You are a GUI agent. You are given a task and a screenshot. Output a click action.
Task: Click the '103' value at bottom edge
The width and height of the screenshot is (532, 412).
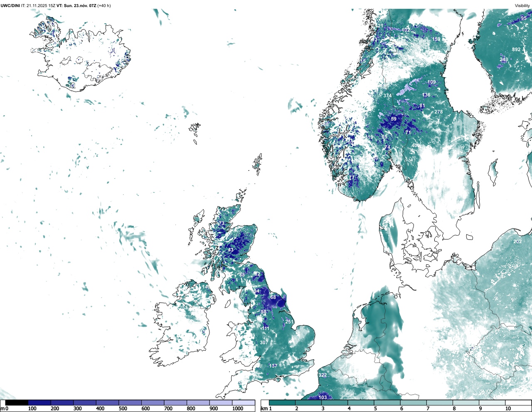pyautogui.click(x=323, y=397)
